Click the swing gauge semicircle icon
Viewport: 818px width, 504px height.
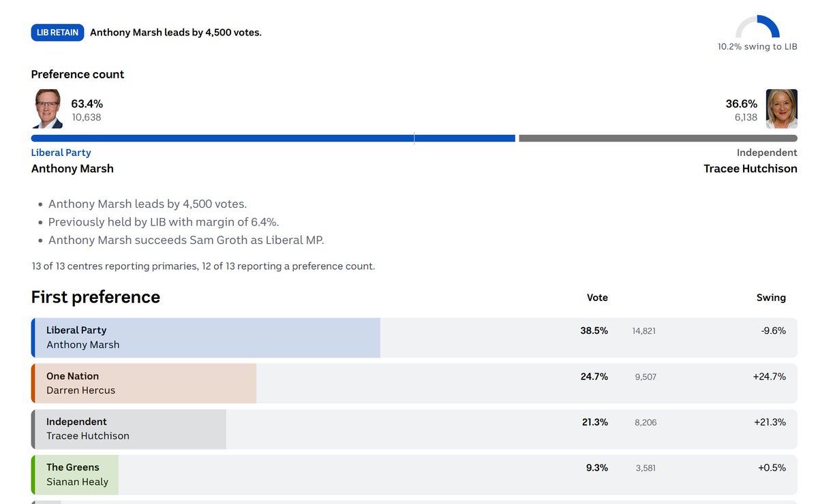(x=757, y=27)
